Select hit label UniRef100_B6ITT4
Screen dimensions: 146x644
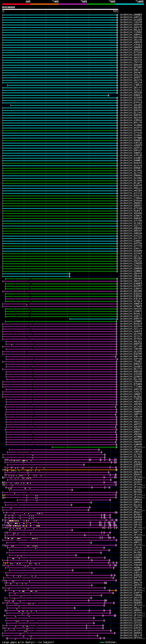pyautogui.click(x=131, y=369)
